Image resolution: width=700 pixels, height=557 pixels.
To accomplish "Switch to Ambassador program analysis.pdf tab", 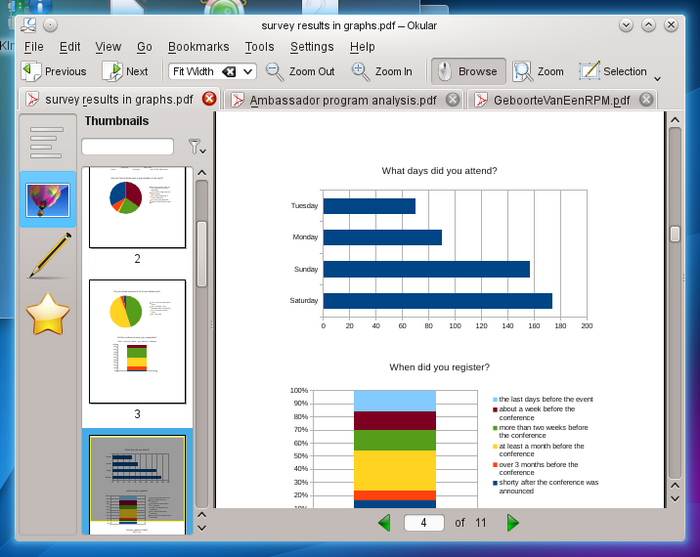I will point(342,100).
